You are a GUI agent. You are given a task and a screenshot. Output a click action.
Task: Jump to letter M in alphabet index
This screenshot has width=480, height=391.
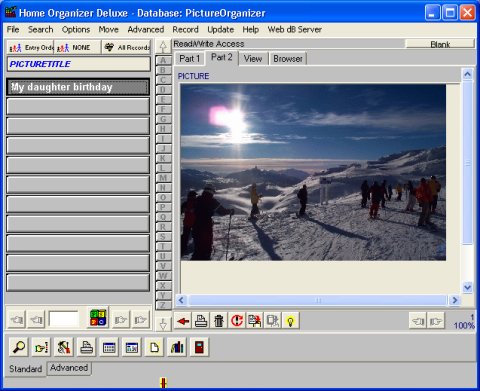point(163,178)
